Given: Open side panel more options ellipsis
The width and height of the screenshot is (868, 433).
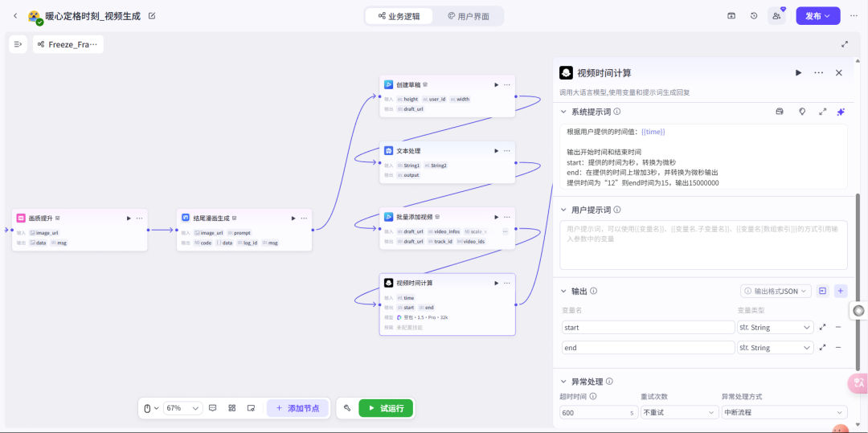Looking at the screenshot, I should pos(819,73).
